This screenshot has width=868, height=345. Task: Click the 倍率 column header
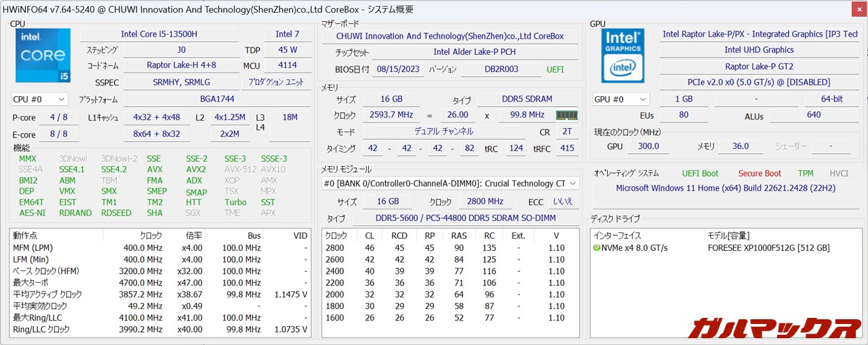[x=194, y=235]
